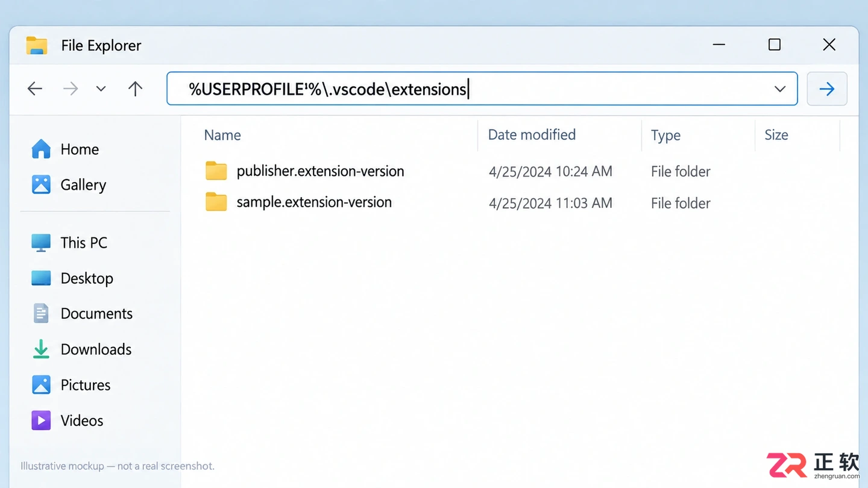Click the This PC monitor icon
The height and width of the screenshot is (488, 868).
pyautogui.click(x=41, y=243)
